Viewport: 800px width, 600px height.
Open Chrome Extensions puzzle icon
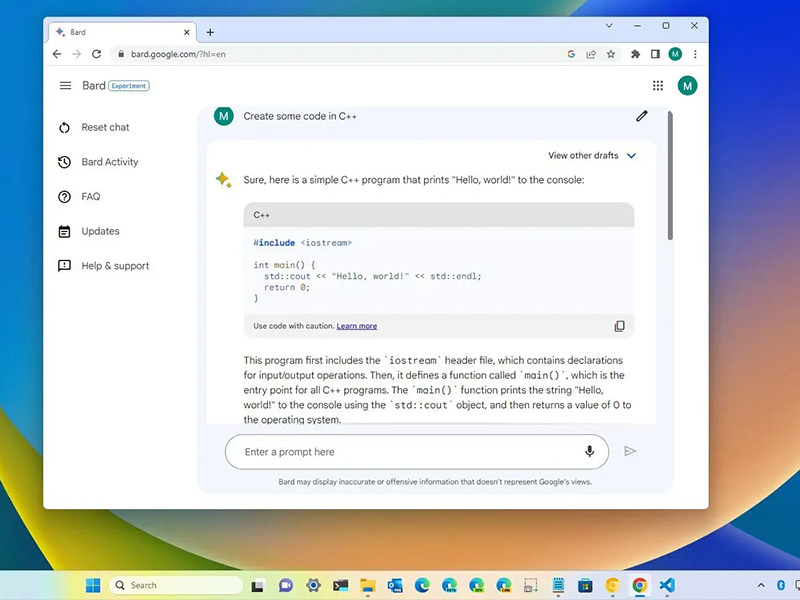coord(635,54)
